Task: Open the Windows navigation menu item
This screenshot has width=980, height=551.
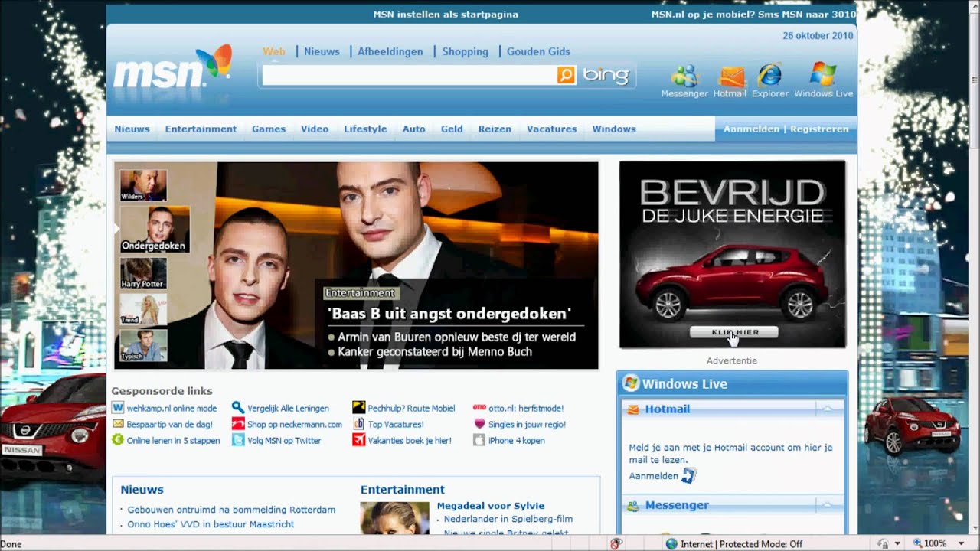Action: click(x=614, y=129)
